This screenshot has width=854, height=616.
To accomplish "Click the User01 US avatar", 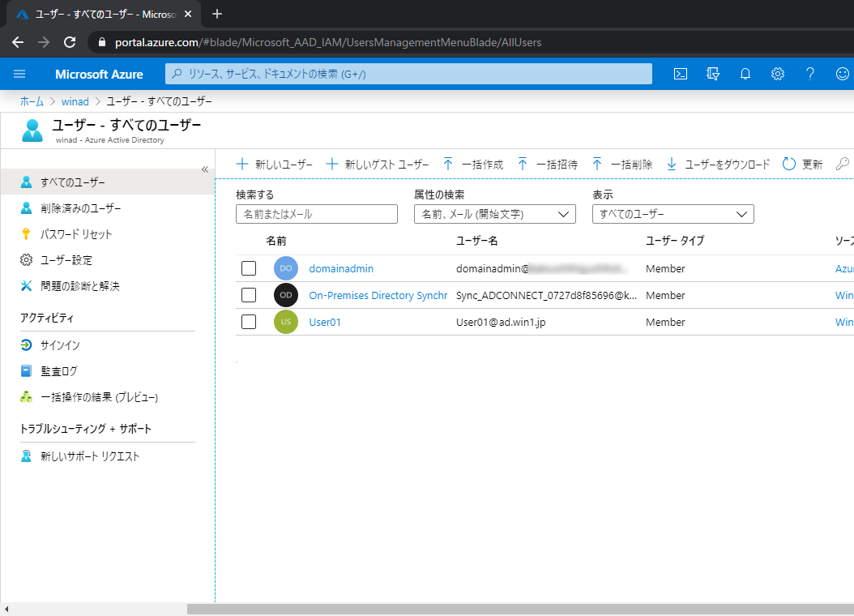I will click(x=286, y=322).
